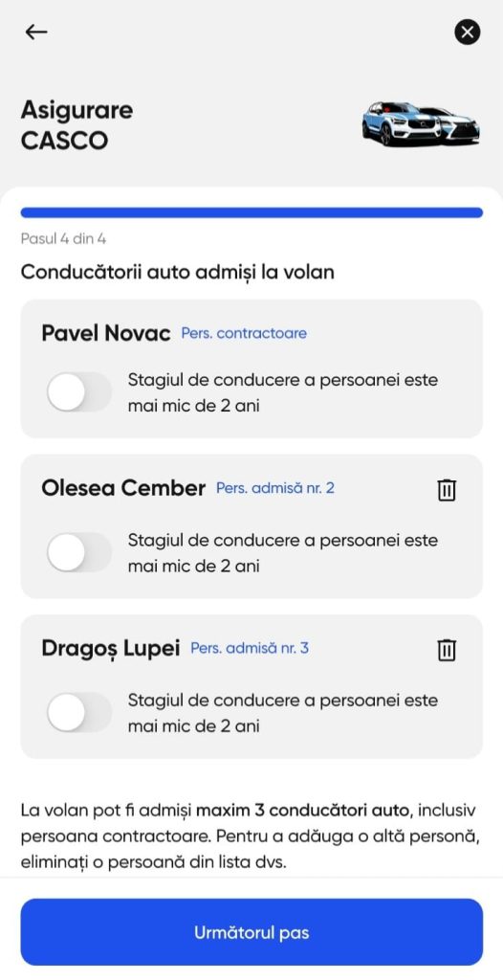Tap the Asigurare CASCO title

pos(77,125)
